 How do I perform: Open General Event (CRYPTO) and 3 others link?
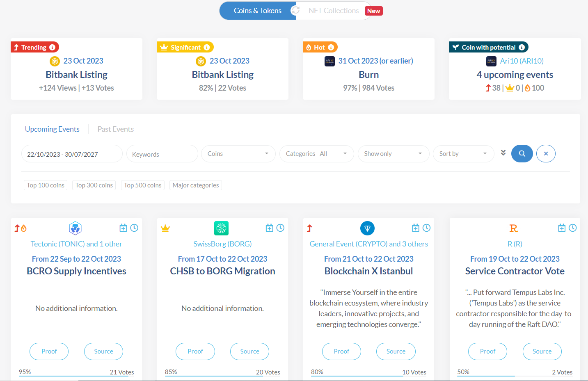pyautogui.click(x=369, y=244)
